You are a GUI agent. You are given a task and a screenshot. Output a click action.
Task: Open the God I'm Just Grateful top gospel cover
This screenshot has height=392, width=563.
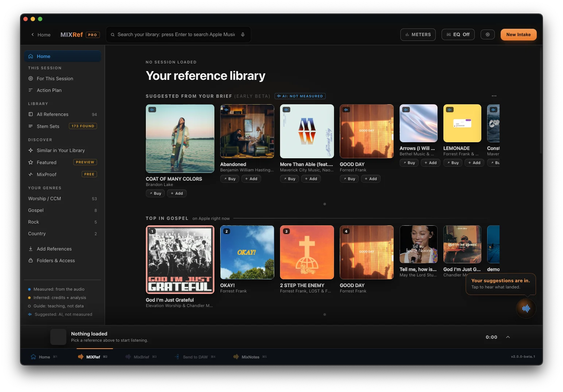pyautogui.click(x=180, y=260)
